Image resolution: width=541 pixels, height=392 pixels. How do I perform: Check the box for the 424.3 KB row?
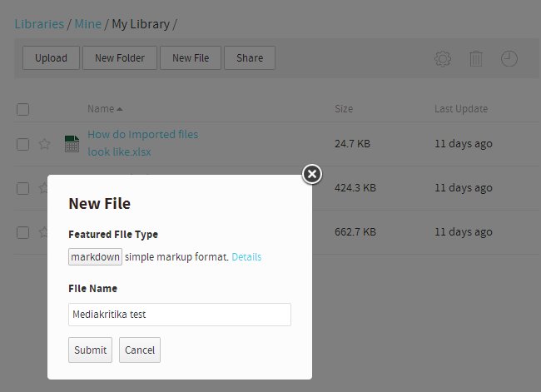click(x=22, y=188)
